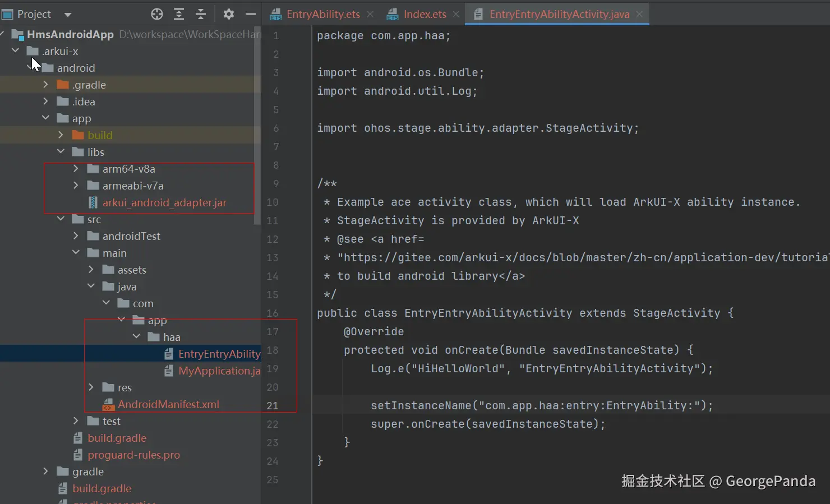Open Project panel settings gear
Image resolution: width=830 pixels, height=504 pixels.
click(229, 15)
